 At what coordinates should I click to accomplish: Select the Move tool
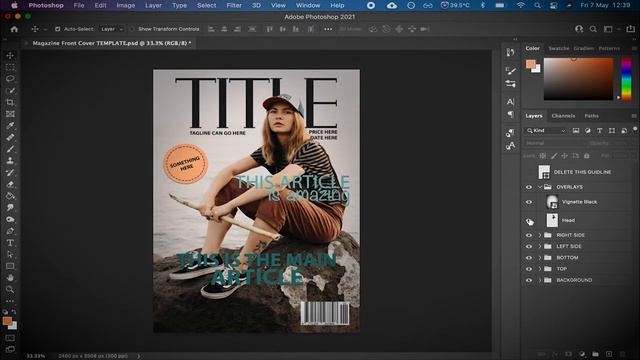click(10, 55)
